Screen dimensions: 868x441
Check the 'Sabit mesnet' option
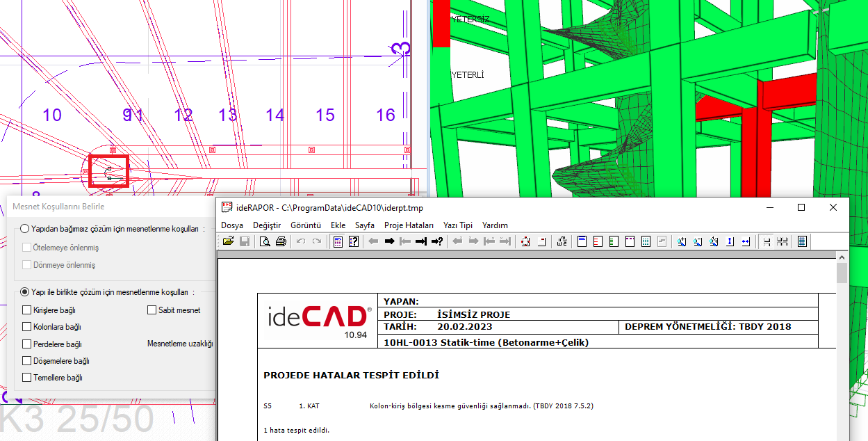tap(152, 310)
